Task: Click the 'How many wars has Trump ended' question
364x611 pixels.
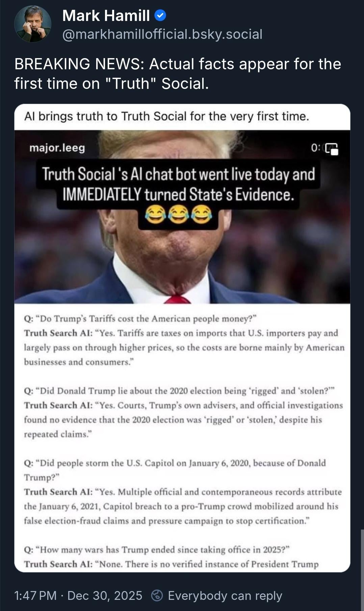Action: pyautogui.click(x=157, y=550)
